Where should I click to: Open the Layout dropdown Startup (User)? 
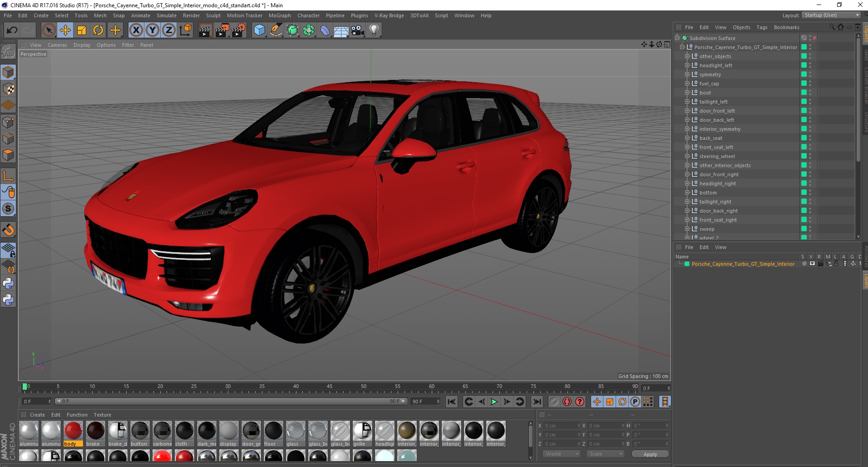point(831,15)
